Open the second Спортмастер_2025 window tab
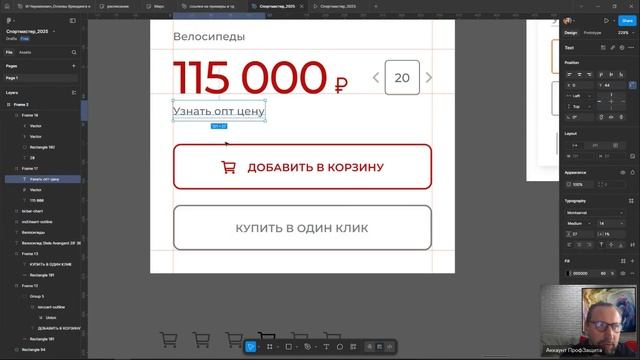The height and width of the screenshot is (360, 640). (338, 7)
